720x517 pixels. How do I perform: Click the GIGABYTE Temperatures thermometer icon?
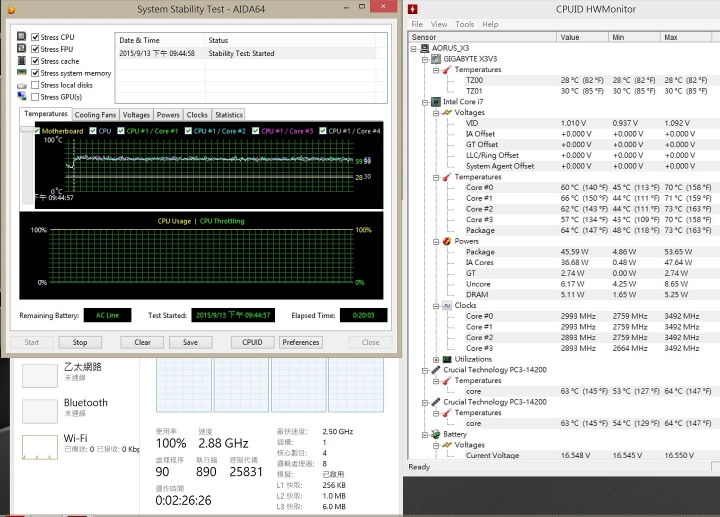(447, 70)
